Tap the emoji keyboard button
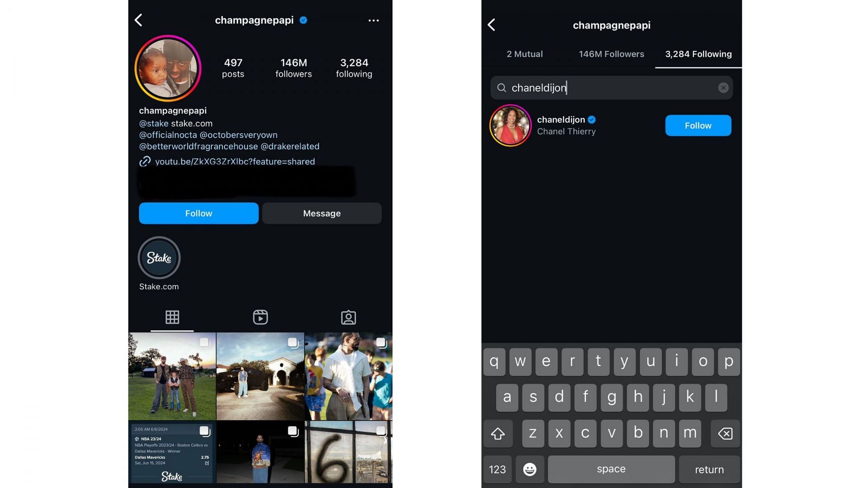The image size is (868, 488). click(530, 469)
